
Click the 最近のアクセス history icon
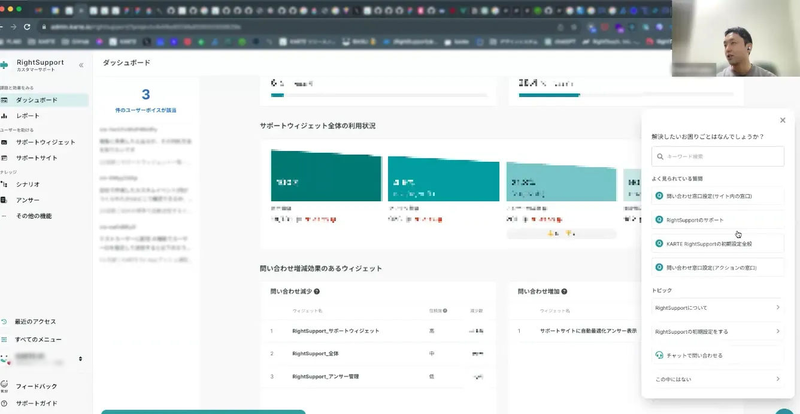(x=4, y=322)
